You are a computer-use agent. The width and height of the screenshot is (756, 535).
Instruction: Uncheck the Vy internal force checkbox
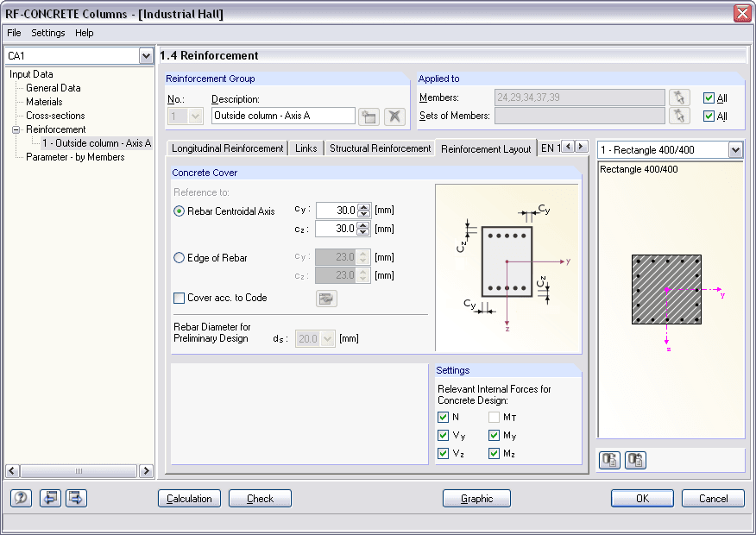pos(443,435)
